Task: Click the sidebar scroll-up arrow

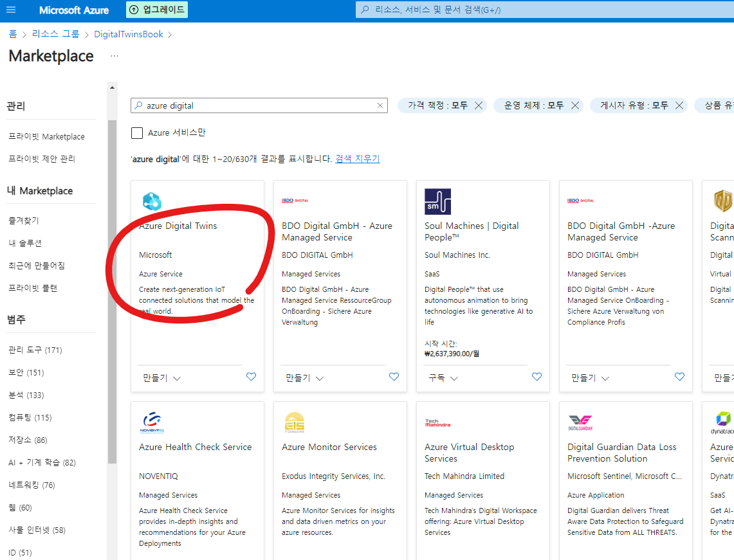Action: 112,87
